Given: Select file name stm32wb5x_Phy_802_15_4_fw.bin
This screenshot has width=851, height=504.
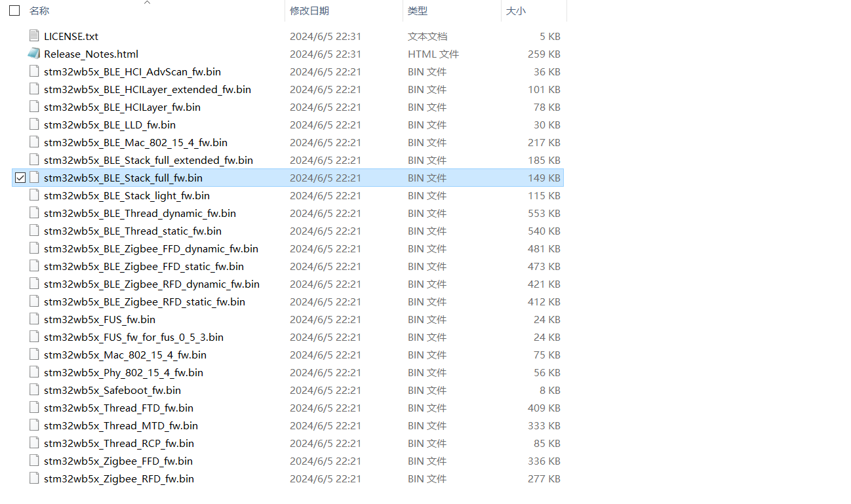Looking at the screenshot, I should tap(123, 373).
